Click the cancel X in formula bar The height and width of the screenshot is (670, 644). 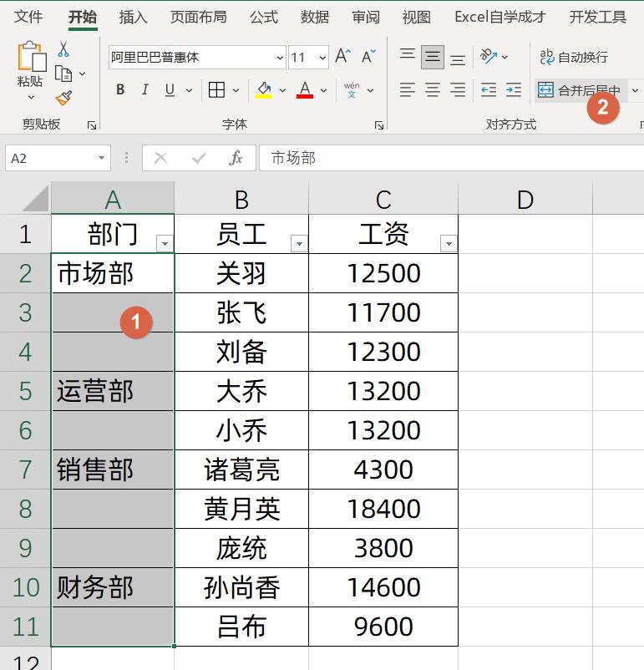pyautogui.click(x=160, y=158)
